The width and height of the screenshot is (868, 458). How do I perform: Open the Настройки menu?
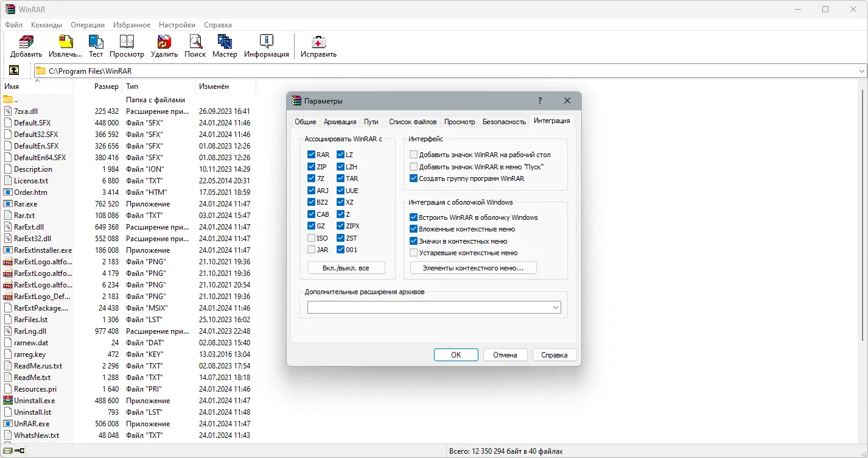pyautogui.click(x=177, y=25)
